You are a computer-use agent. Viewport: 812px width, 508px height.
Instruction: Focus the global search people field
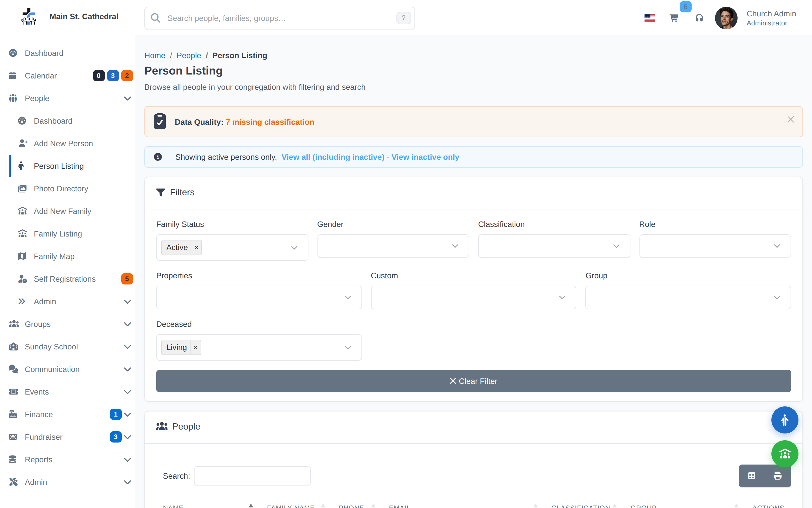click(279, 18)
